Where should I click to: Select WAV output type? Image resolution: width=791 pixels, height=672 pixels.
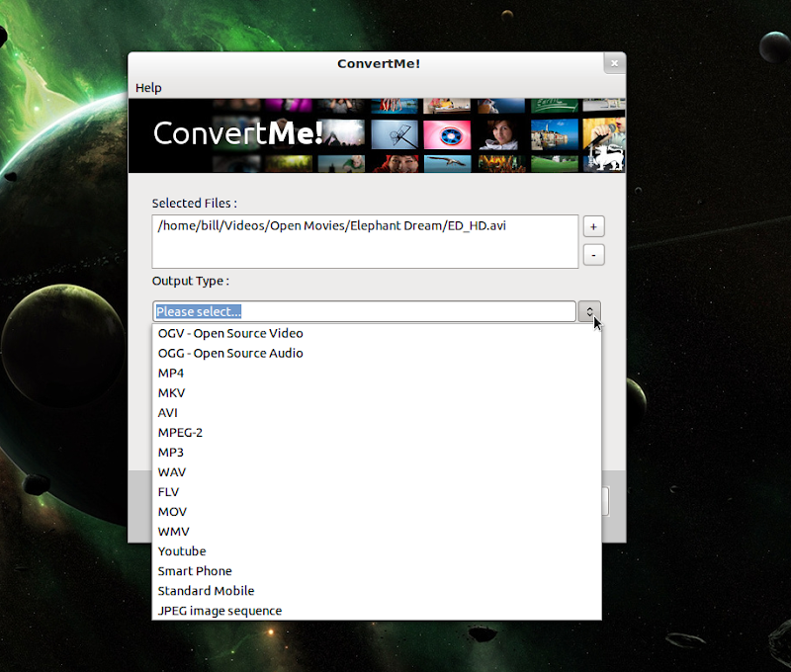[x=377, y=471]
